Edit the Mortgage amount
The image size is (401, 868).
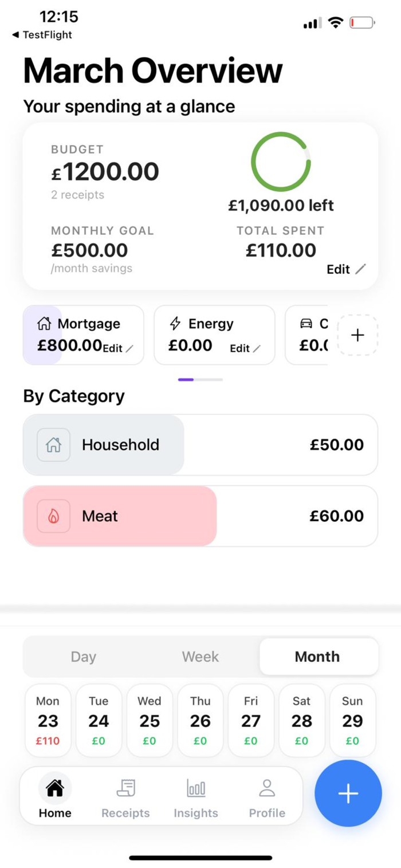pyautogui.click(x=118, y=348)
